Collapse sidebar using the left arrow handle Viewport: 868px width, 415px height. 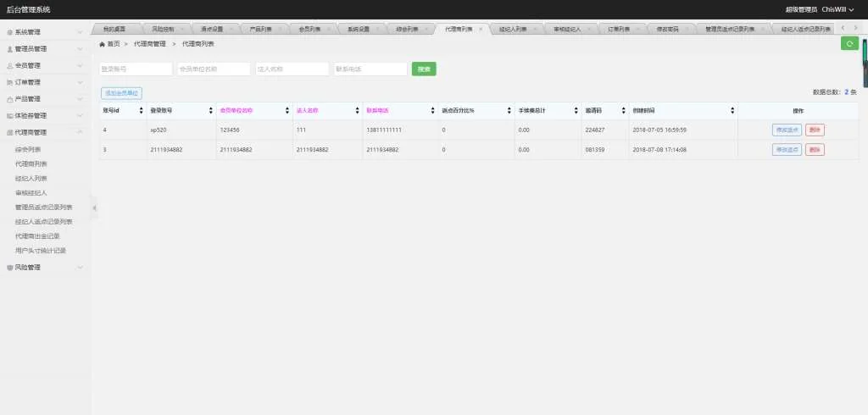coord(94,207)
